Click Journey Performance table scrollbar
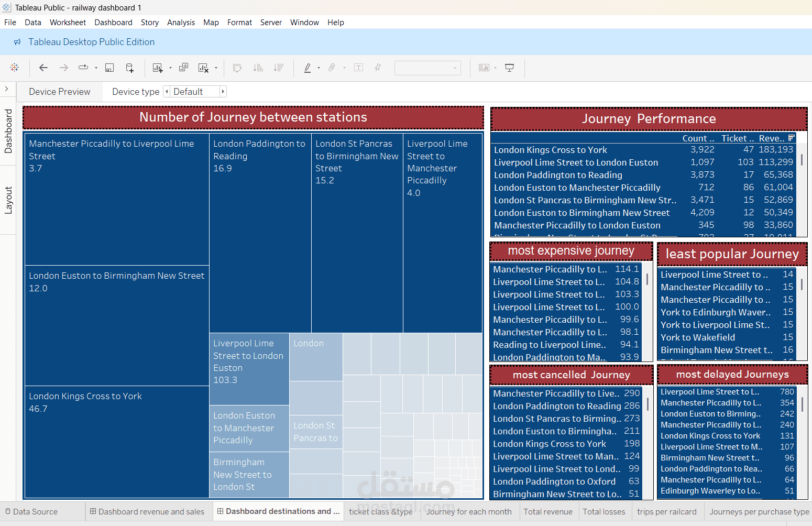 click(802, 160)
